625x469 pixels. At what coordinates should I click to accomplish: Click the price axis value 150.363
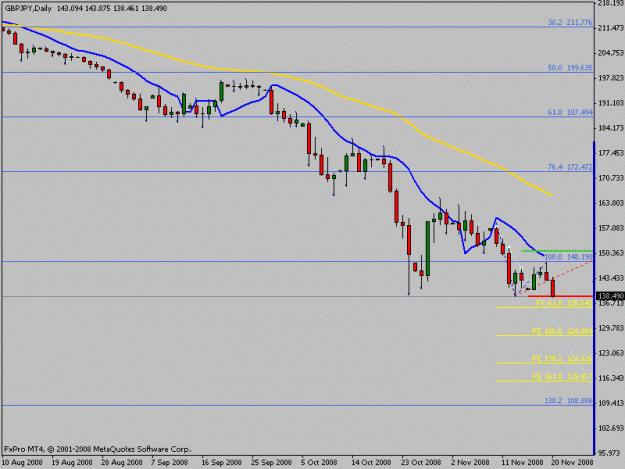coord(611,253)
